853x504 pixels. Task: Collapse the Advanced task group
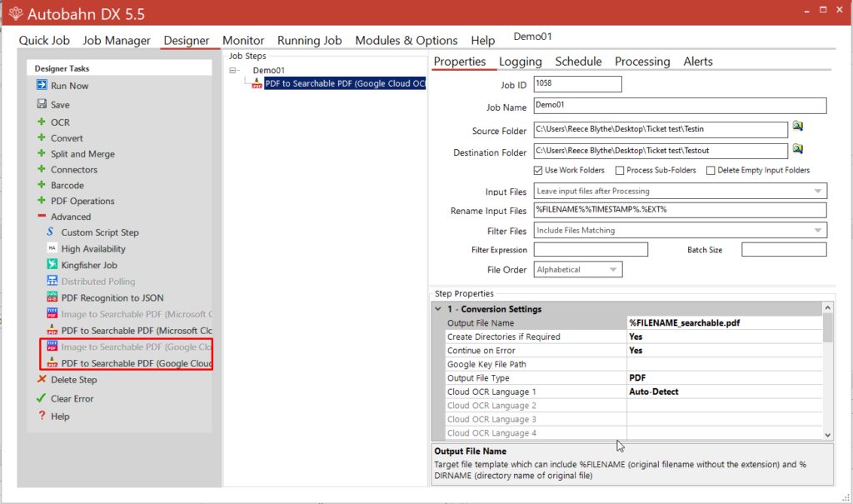click(x=42, y=216)
